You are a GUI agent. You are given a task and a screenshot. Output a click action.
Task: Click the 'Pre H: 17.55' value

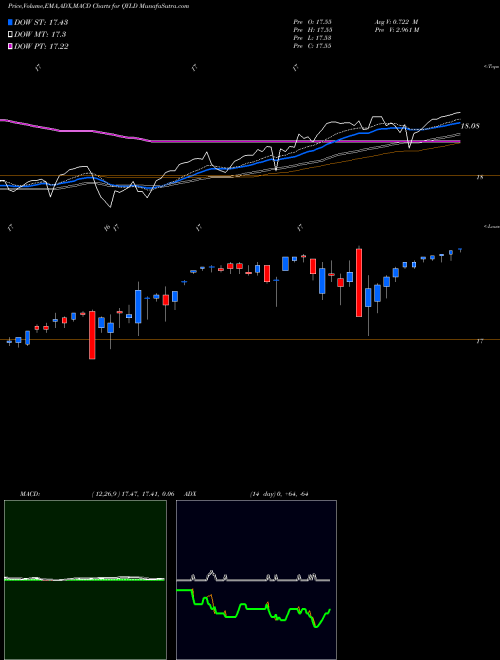(313, 30)
